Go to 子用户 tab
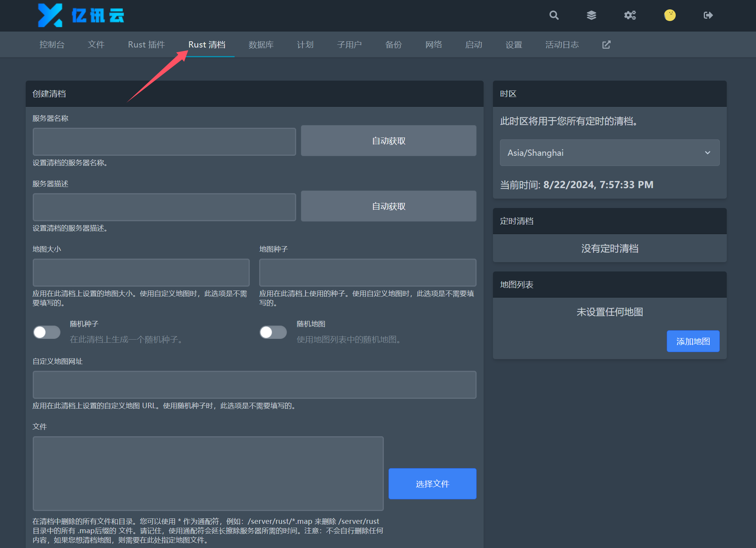This screenshot has width=756, height=548. tap(349, 45)
